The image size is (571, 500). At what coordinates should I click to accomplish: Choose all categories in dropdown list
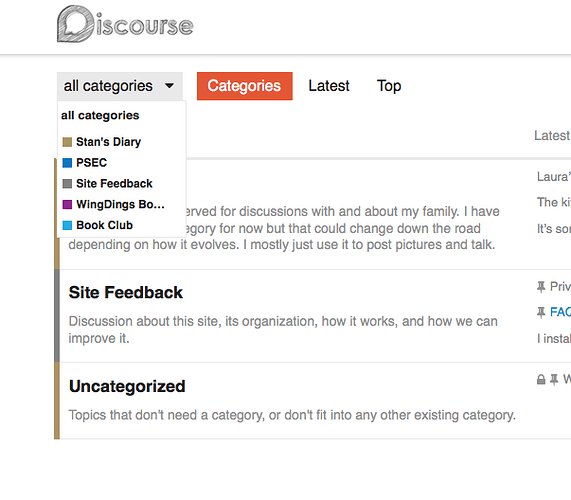pyautogui.click(x=100, y=115)
